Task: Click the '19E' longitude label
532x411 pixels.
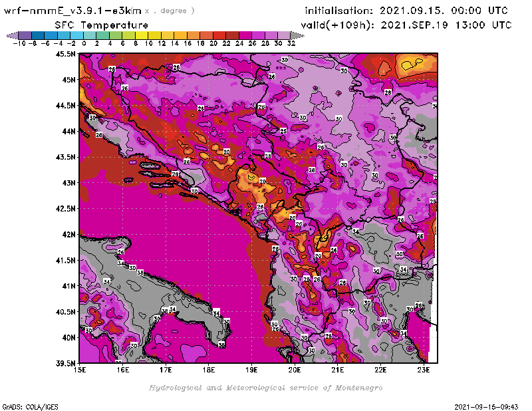Action: (x=252, y=370)
